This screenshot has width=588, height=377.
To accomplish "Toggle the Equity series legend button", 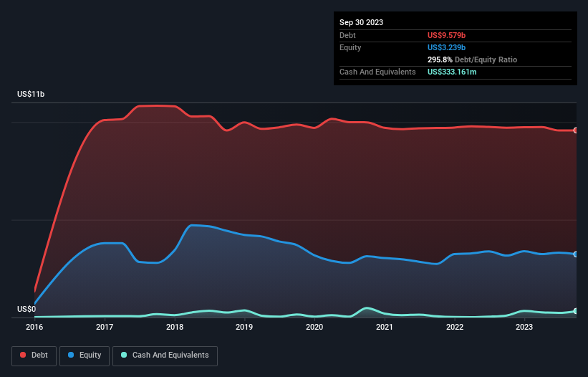I will 85,355.
